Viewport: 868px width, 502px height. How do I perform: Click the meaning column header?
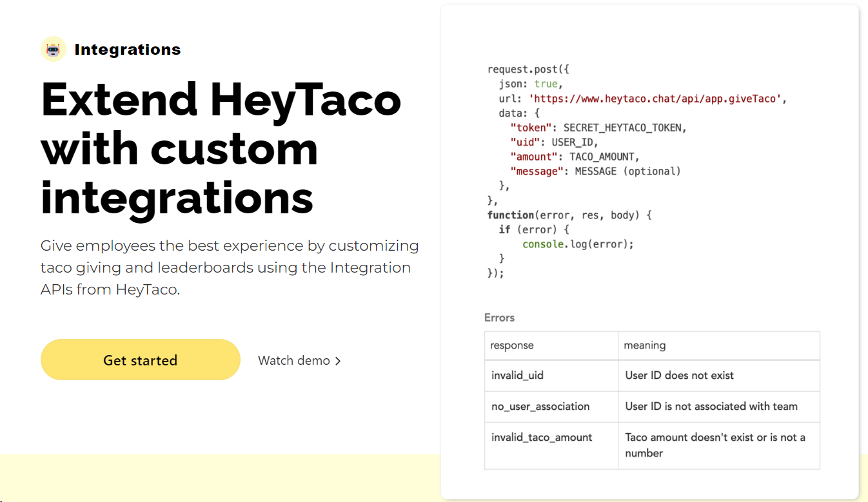coord(719,345)
